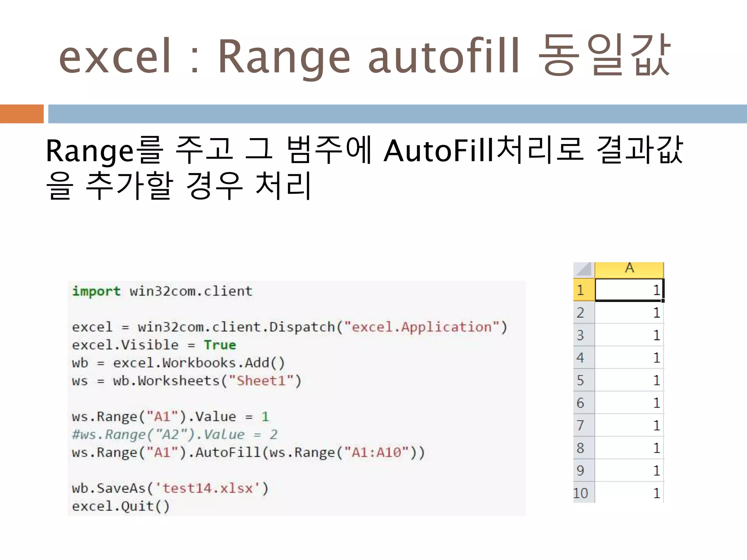Select row 10 header
The image size is (747, 560).
click(x=584, y=493)
